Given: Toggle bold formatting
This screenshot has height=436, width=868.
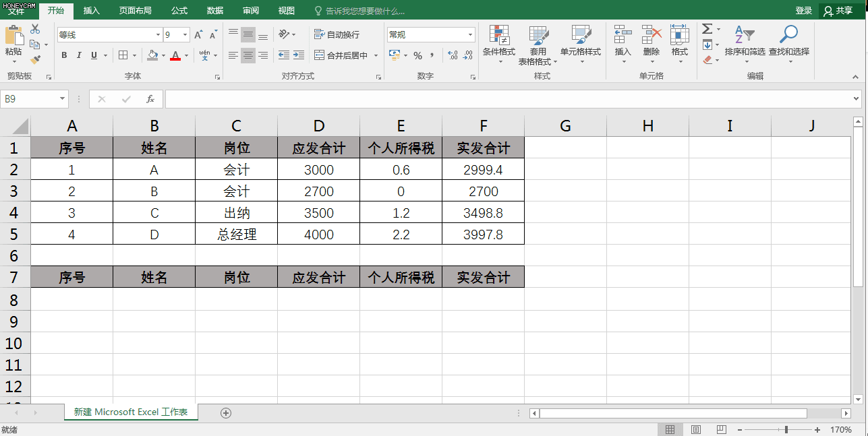Looking at the screenshot, I should click(x=64, y=55).
